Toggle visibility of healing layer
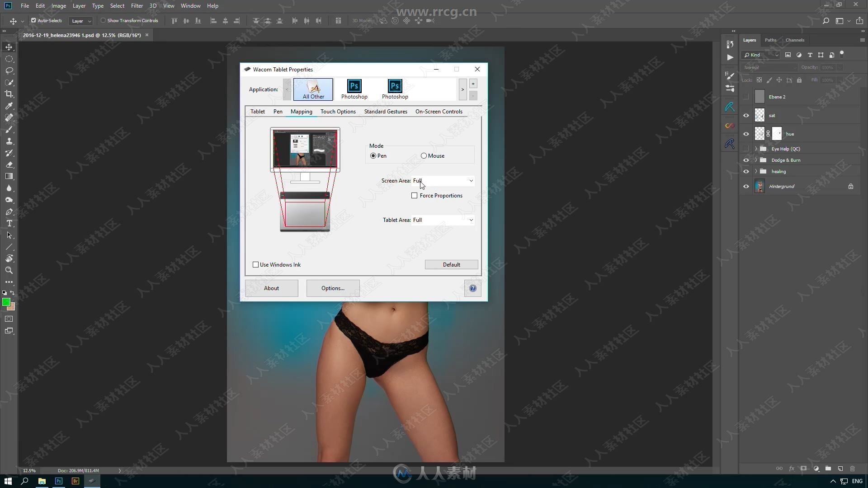868x488 pixels. coord(746,171)
